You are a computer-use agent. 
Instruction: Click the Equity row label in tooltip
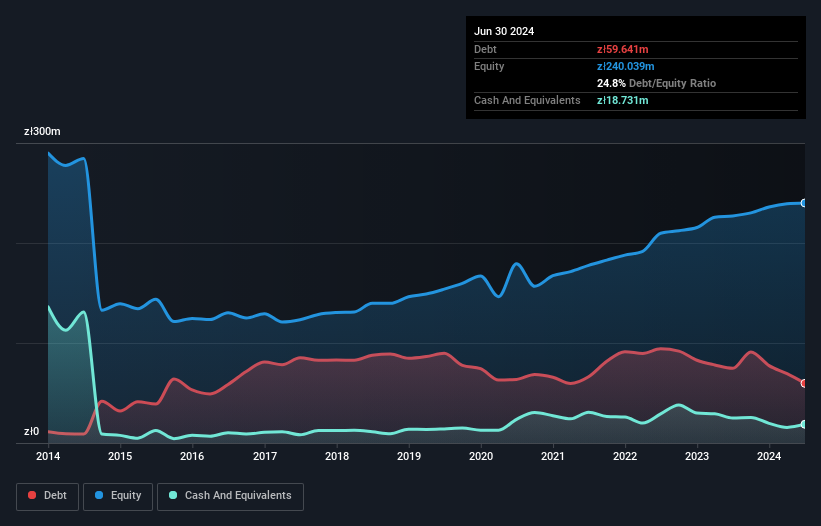click(x=489, y=66)
